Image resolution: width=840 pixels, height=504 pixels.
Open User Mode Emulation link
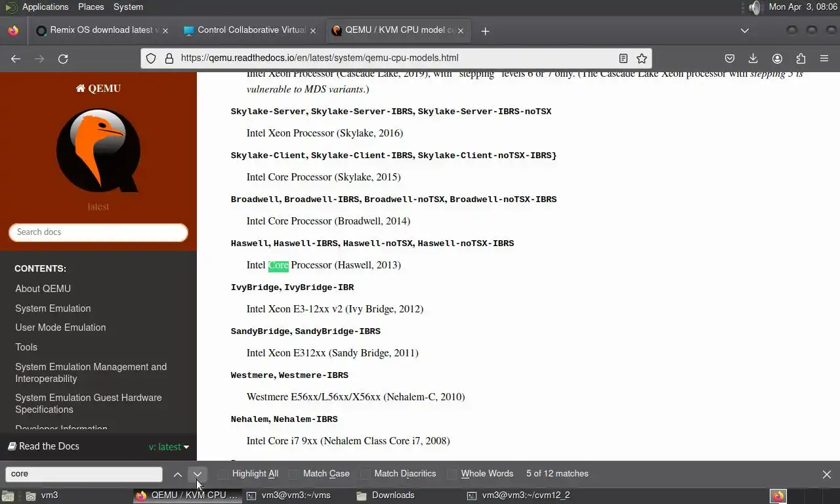[x=60, y=327]
